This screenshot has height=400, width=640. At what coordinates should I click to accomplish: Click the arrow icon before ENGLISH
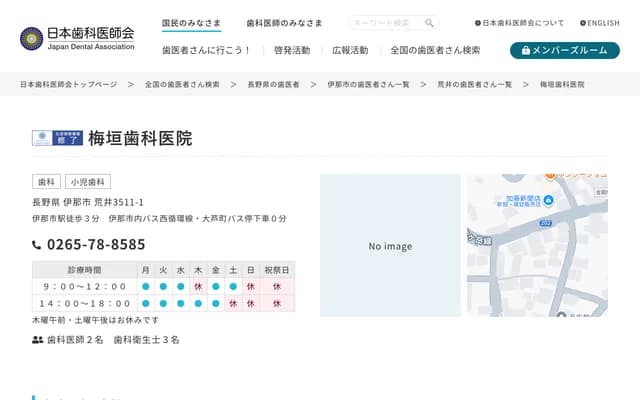coord(583,23)
